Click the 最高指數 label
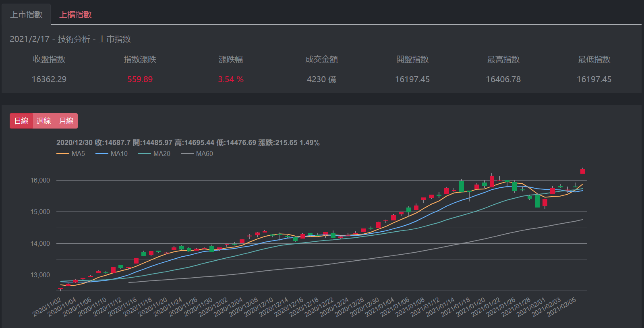The height and width of the screenshot is (328, 644). [503, 59]
